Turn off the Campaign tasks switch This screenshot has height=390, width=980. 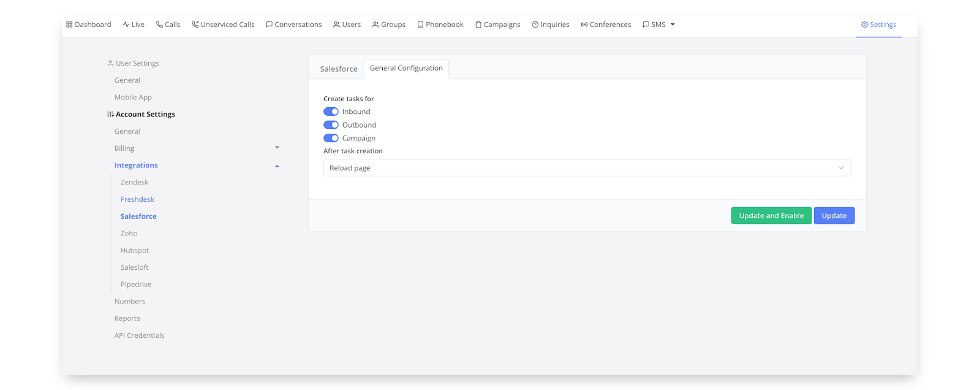coord(331,139)
